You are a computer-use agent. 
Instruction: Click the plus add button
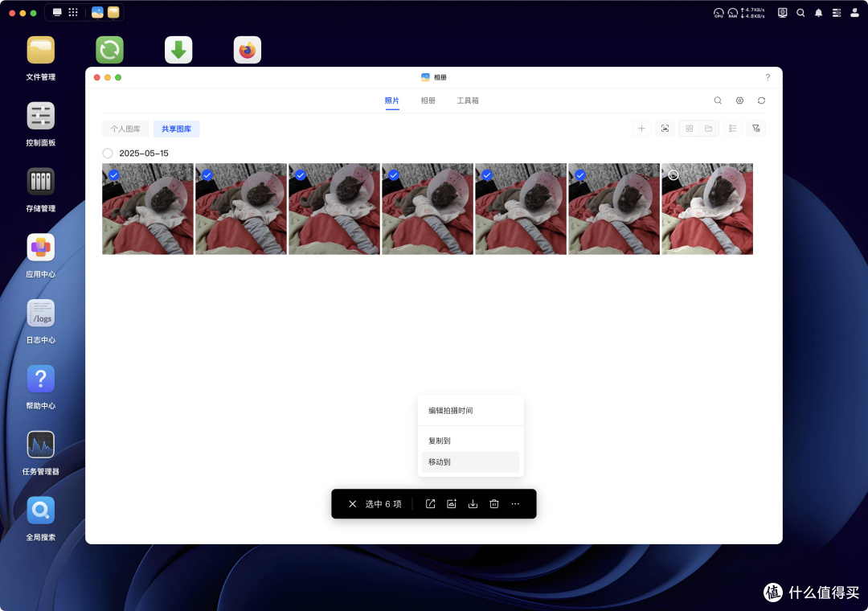tap(641, 129)
